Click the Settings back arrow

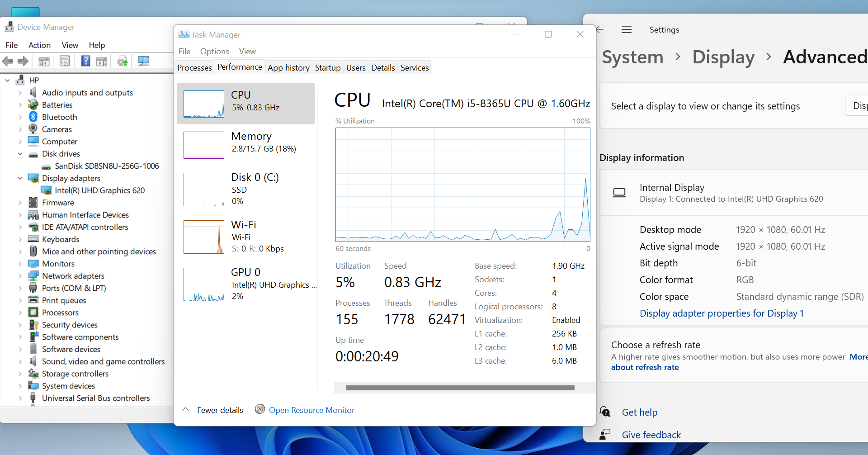pyautogui.click(x=600, y=29)
